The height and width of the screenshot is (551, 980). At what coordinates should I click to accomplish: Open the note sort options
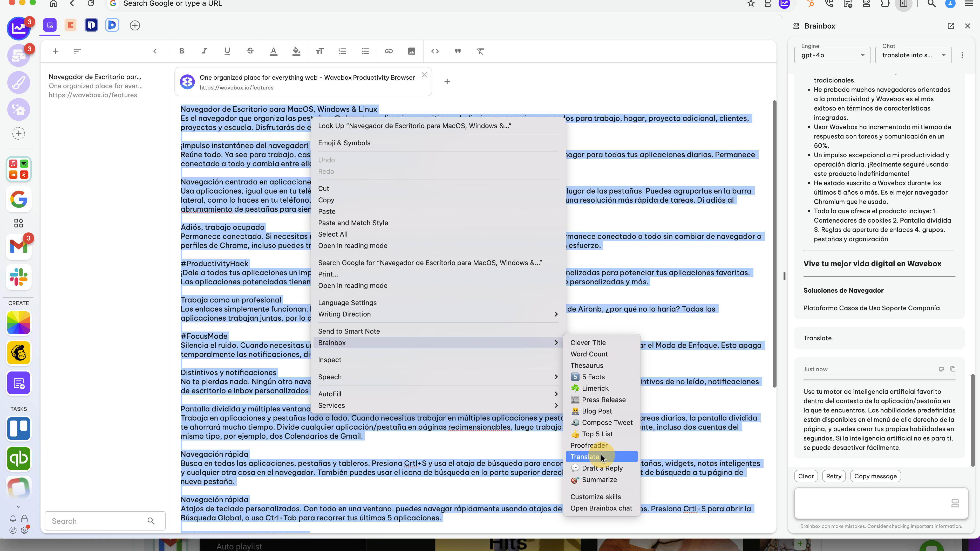(x=77, y=51)
